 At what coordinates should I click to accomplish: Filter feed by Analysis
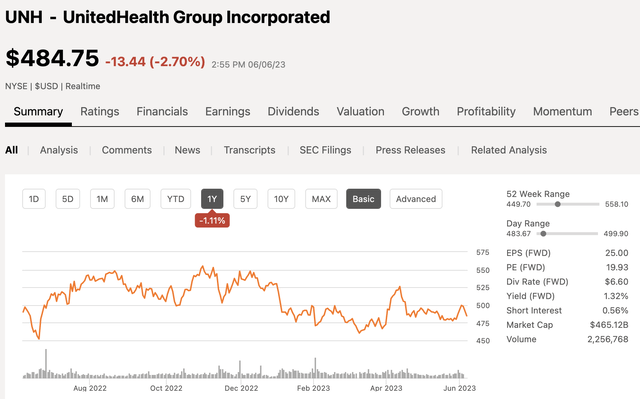tap(59, 150)
